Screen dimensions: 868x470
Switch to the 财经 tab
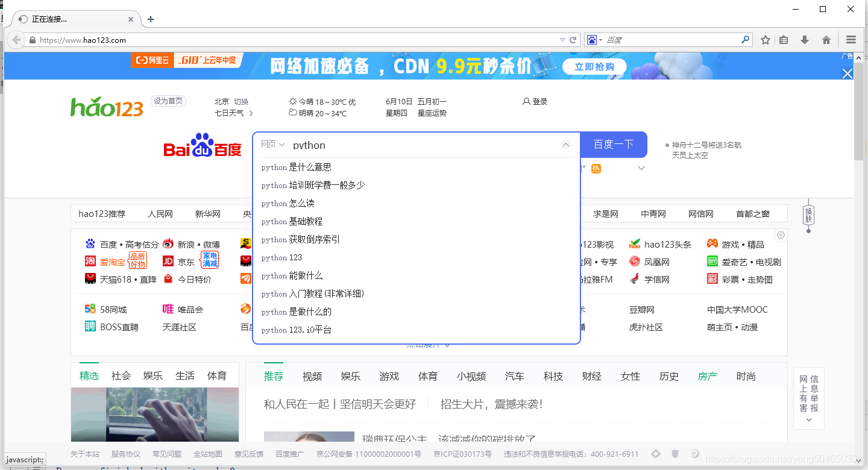tap(592, 376)
